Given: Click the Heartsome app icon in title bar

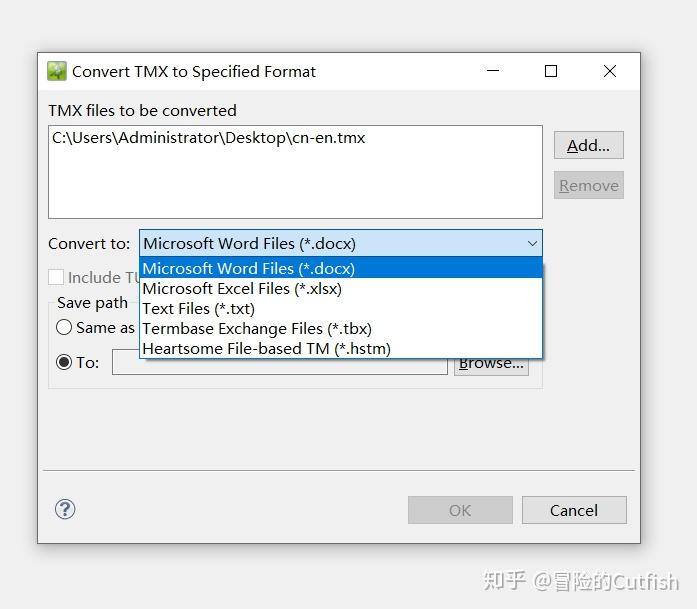Looking at the screenshot, I should tap(57, 71).
